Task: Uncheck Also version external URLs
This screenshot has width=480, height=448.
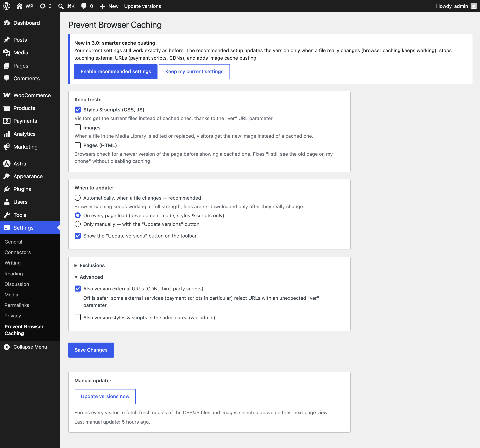Action: click(x=77, y=289)
